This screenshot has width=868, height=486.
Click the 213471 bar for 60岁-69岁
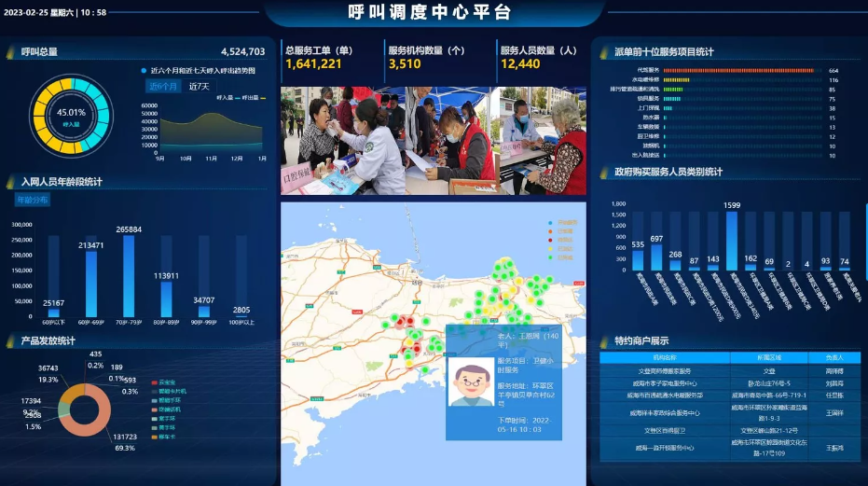91,285
